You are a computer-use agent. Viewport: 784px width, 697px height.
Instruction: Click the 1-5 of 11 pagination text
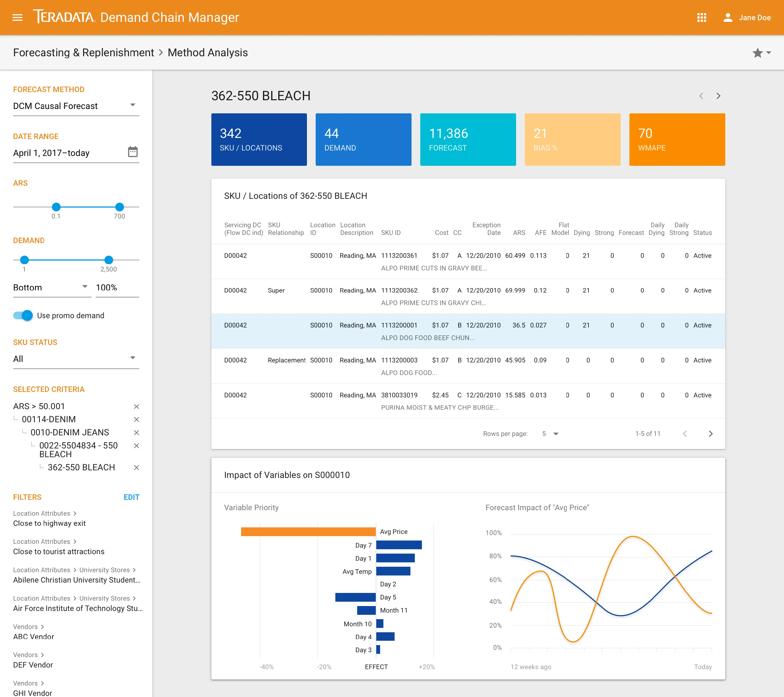click(x=647, y=434)
